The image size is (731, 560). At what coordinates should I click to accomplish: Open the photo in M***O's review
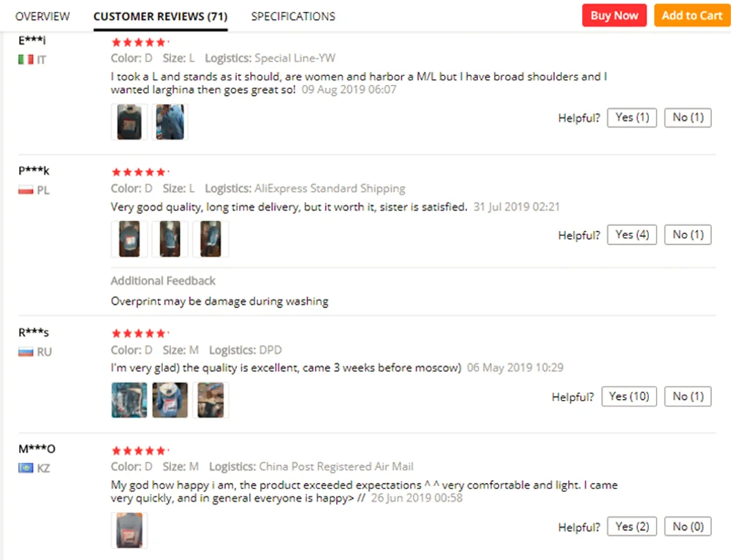point(129,530)
